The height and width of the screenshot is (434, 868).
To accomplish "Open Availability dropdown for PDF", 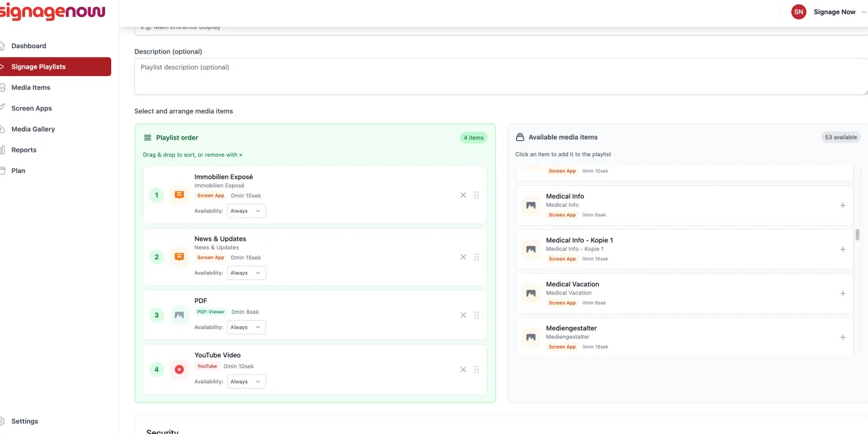I will click(x=246, y=327).
